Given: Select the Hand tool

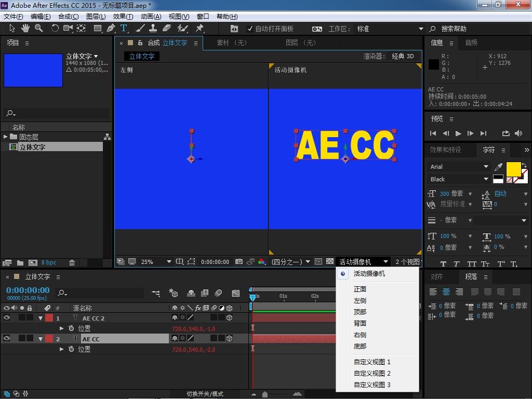Looking at the screenshot, I should 25,29.
